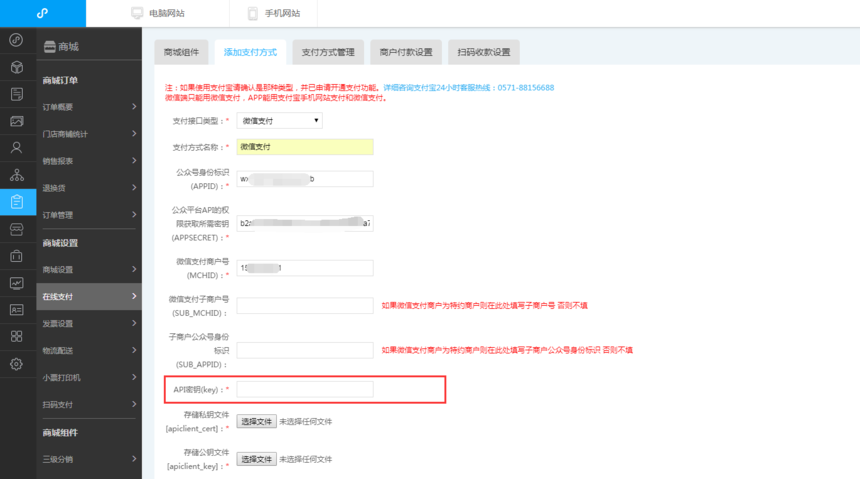Image resolution: width=860 pixels, height=479 pixels.
Task: Click the blue logo in top-left corner
Action: (x=42, y=13)
